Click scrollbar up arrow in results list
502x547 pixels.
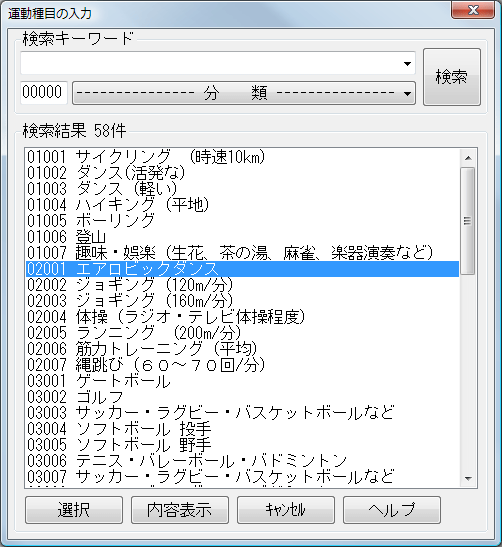pos(468,158)
